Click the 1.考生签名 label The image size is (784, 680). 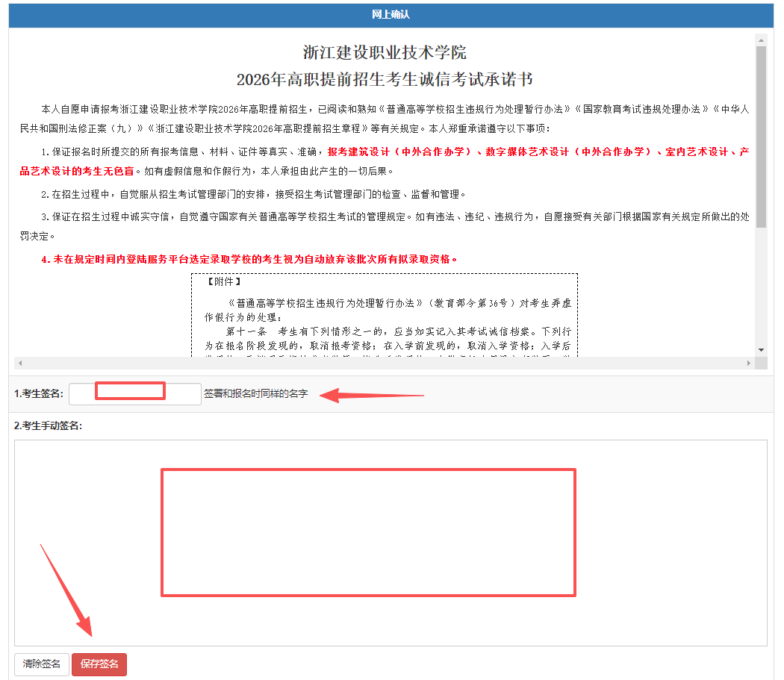point(39,393)
